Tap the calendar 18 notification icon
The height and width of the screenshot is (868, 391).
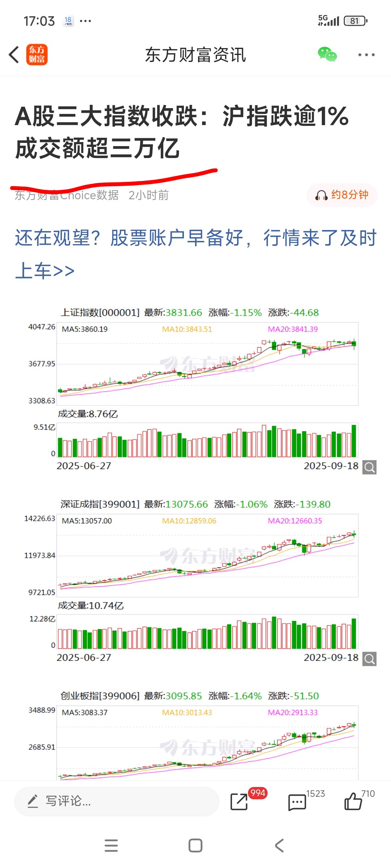(68, 21)
